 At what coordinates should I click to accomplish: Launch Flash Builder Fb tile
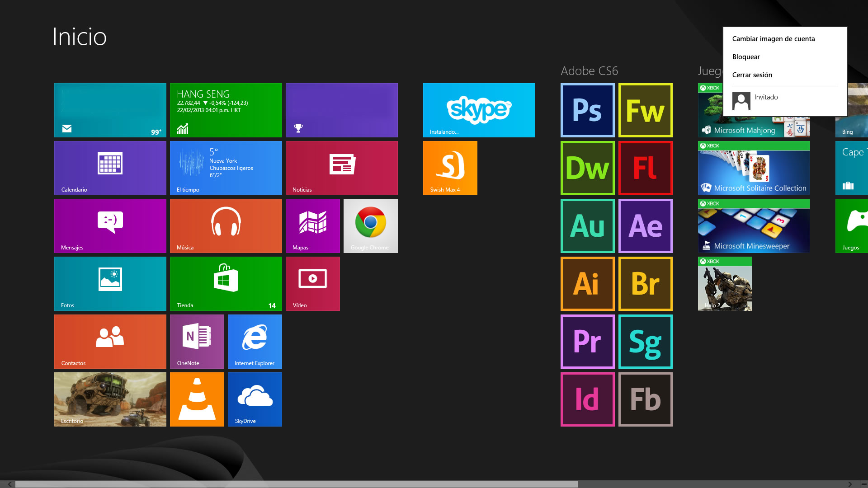tap(646, 399)
